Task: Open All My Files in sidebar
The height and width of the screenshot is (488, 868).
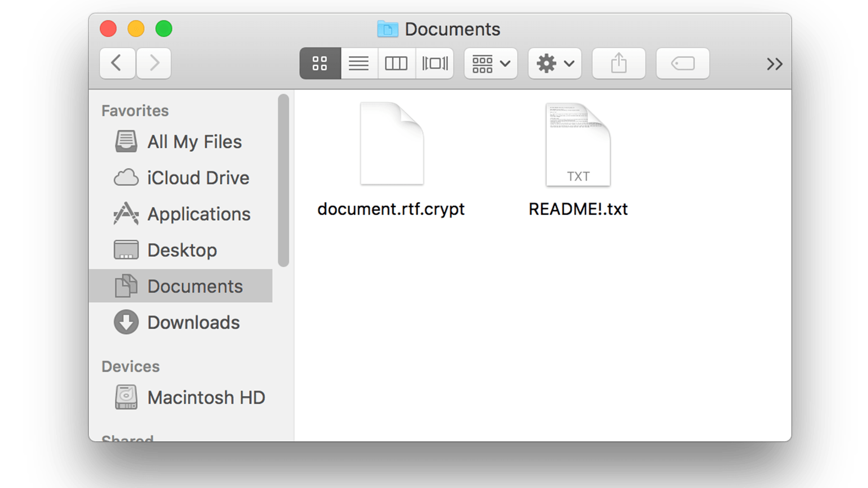Action: [181, 142]
